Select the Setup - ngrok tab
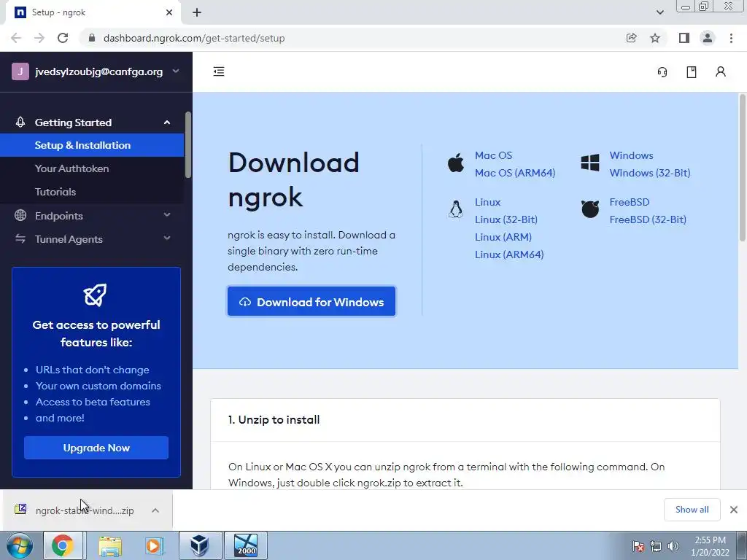The height and width of the screenshot is (560, 747). (93, 13)
